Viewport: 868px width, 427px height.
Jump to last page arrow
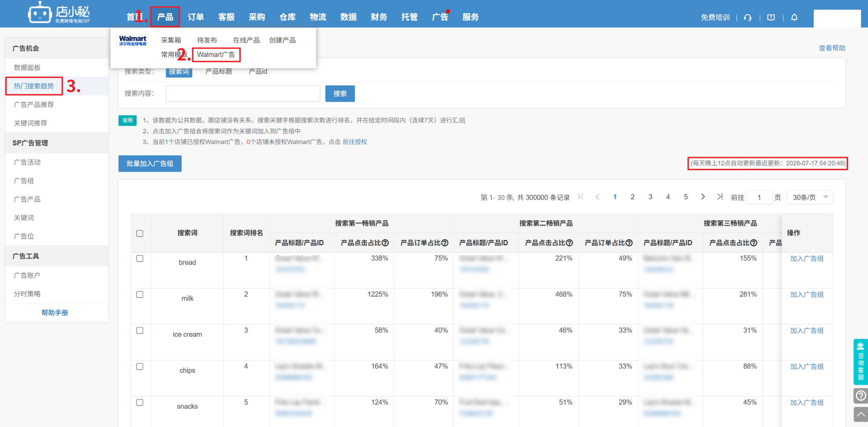click(x=720, y=197)
